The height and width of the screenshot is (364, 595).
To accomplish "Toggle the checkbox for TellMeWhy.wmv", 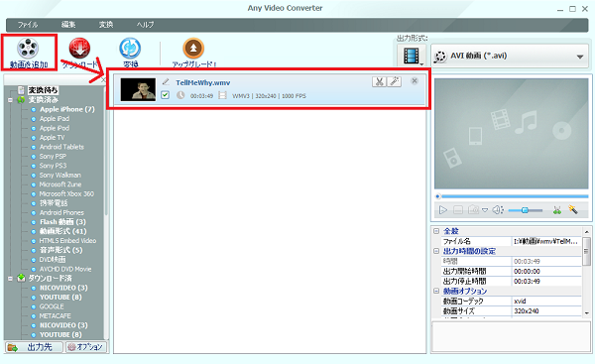I will (x=165, y=95).
